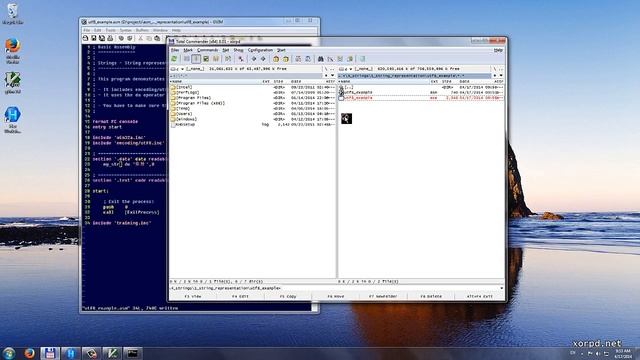
Task: Click F6 Move button
Action: click(x=336, y=296)
